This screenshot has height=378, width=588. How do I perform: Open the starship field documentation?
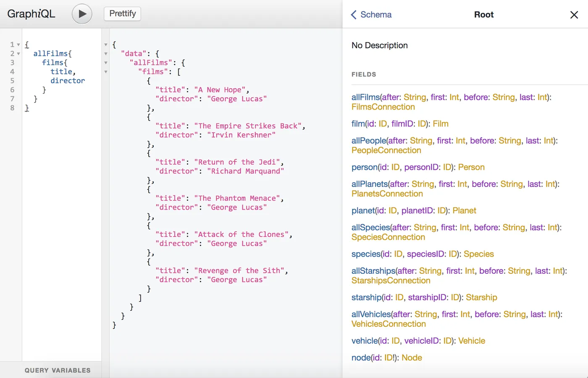click(x=366, y=297)
